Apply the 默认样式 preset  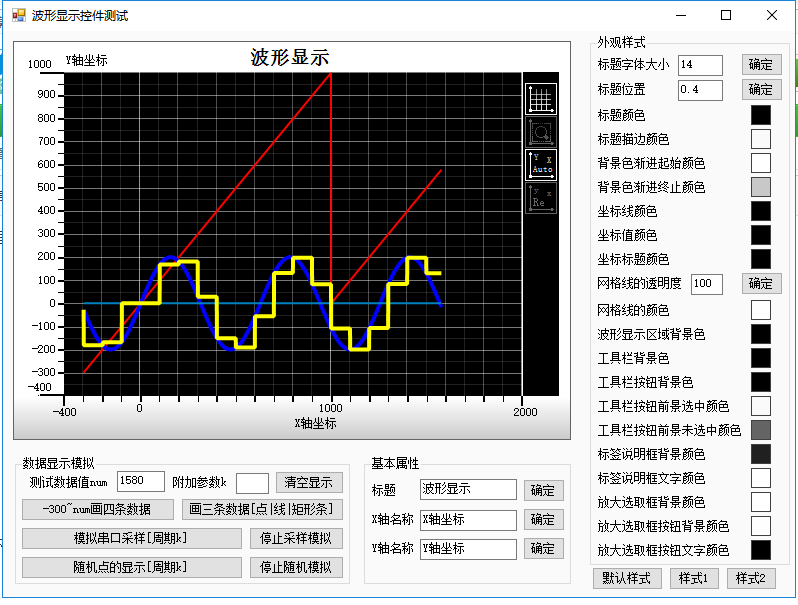tap(627, 579)
